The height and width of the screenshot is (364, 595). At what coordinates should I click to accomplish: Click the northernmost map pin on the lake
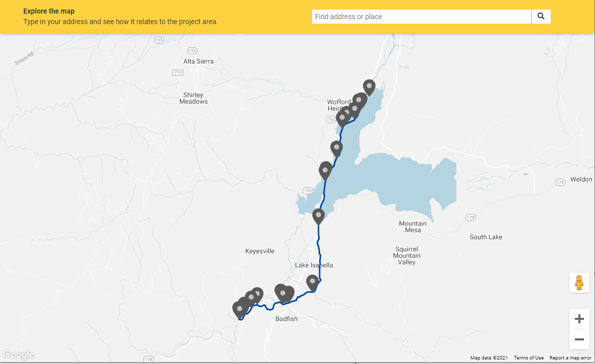point(369,87)
